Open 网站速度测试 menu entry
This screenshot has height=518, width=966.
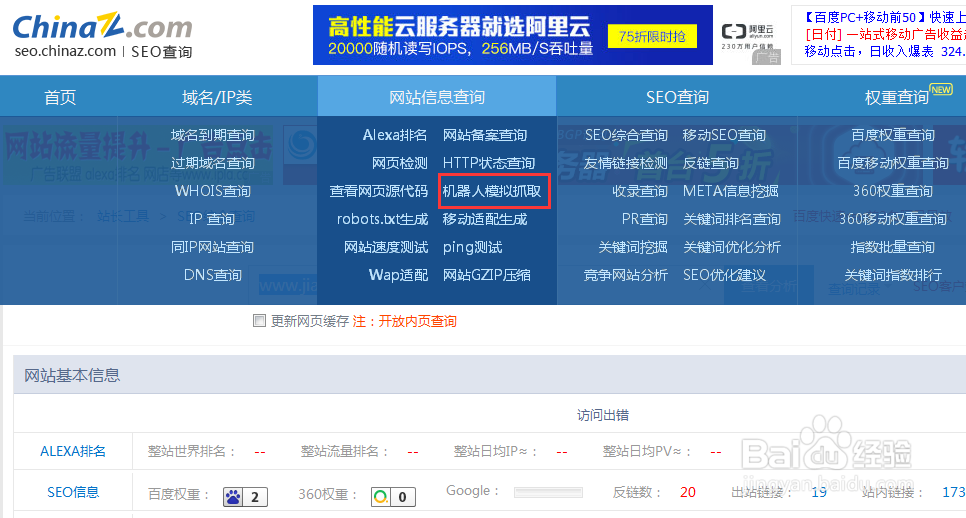(386, 247)
